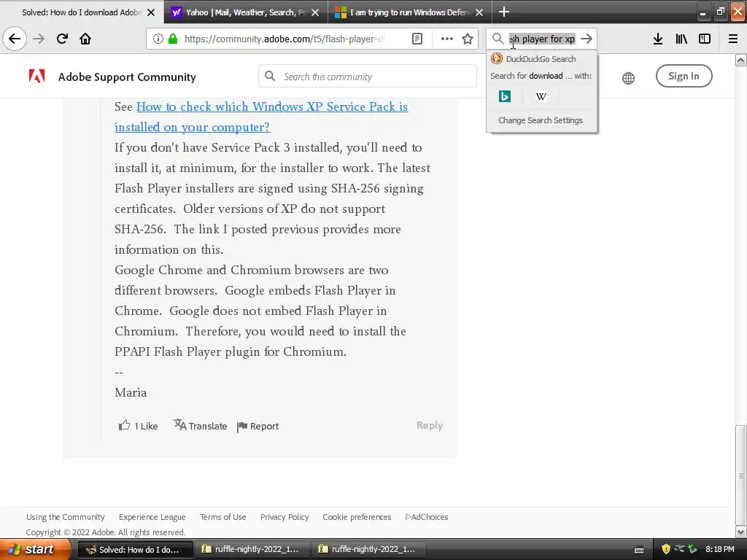Select Firefox taskbar button Solved How do I
Screen dimensions: 747x560
(135, 549)
